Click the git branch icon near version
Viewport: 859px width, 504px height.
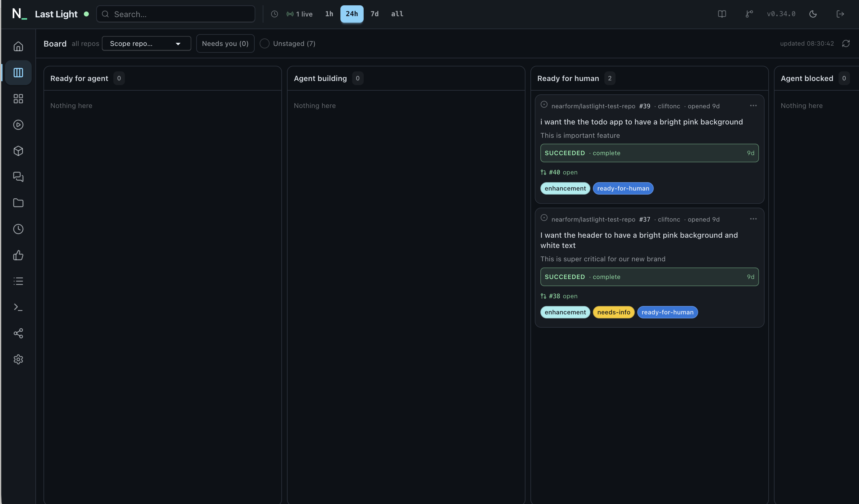click(749, 14)
